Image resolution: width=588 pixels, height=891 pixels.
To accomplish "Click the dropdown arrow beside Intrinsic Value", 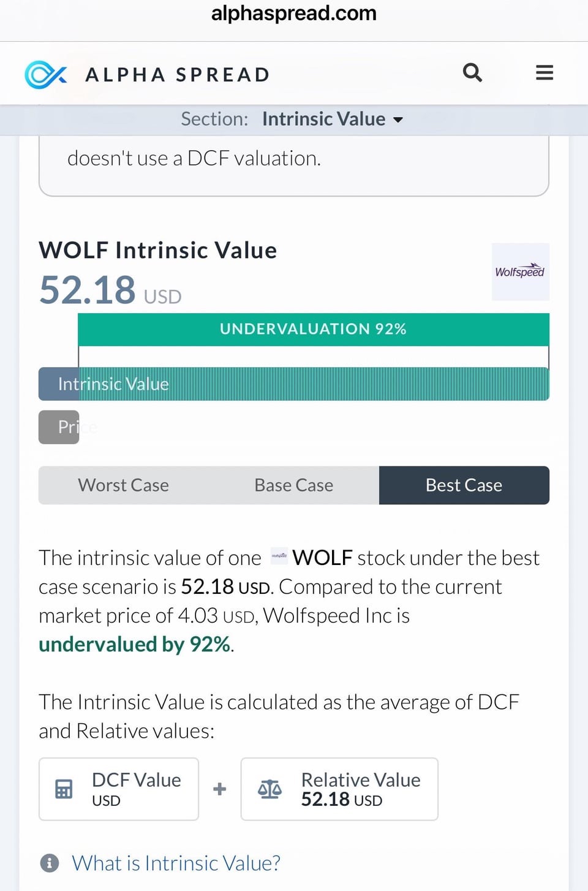I will (x=398, y=120).
